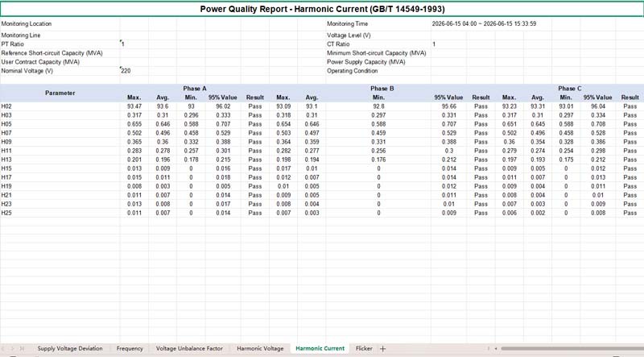
Task: Select Phase B Min. column header
Action: (x=378, y=98)
